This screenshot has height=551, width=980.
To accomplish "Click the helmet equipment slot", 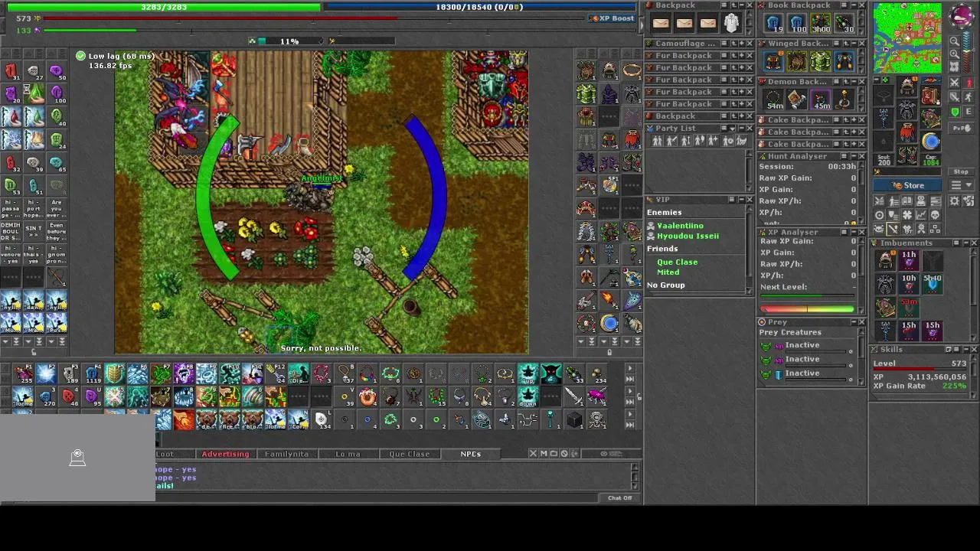I will tap(906, 86).
